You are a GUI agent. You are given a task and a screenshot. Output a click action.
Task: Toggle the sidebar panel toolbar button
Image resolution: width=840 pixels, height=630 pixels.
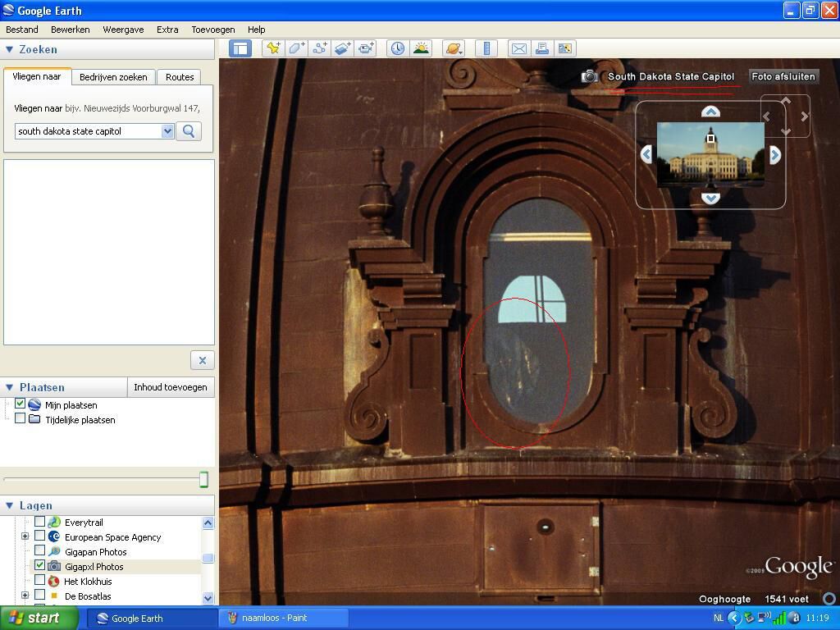point(240,48)
